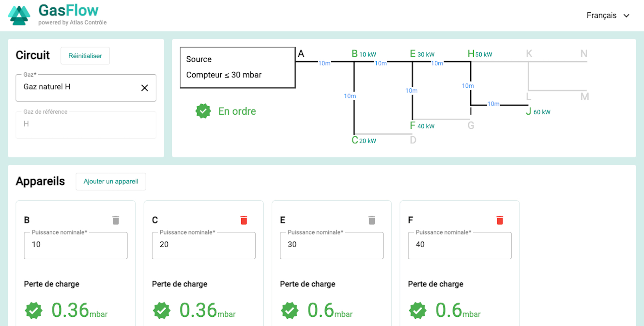Delete appliance E with trash icon
The width and height of the screenshot is (644, 326).
click(x=372, y=220)
